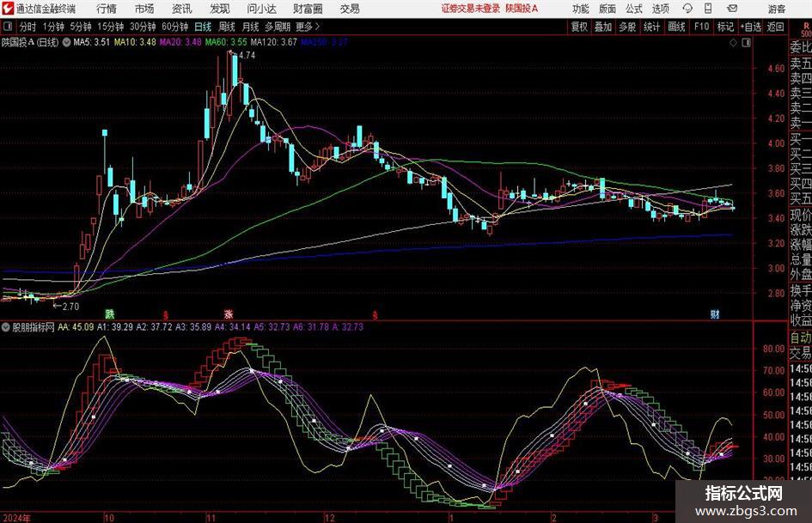812x523 pixels.
Task: Open the 发现 menu
Action: click(x=220, y=9)
